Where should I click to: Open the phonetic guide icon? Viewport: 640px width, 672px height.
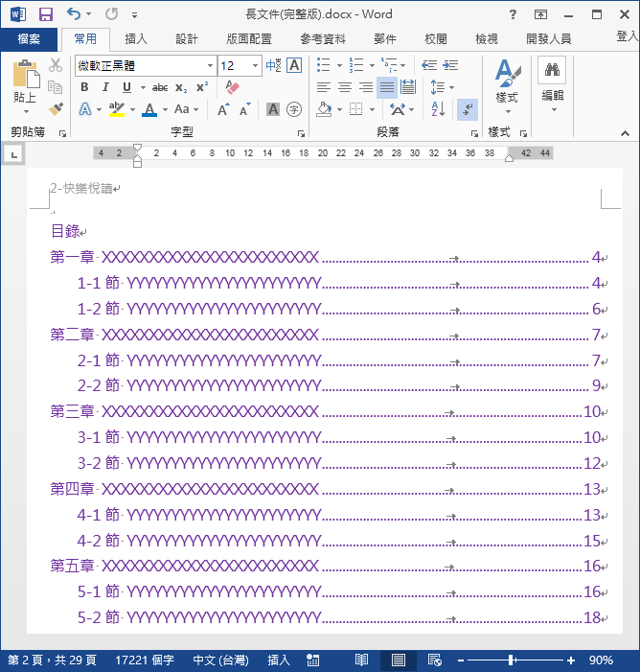coord(273,65)
